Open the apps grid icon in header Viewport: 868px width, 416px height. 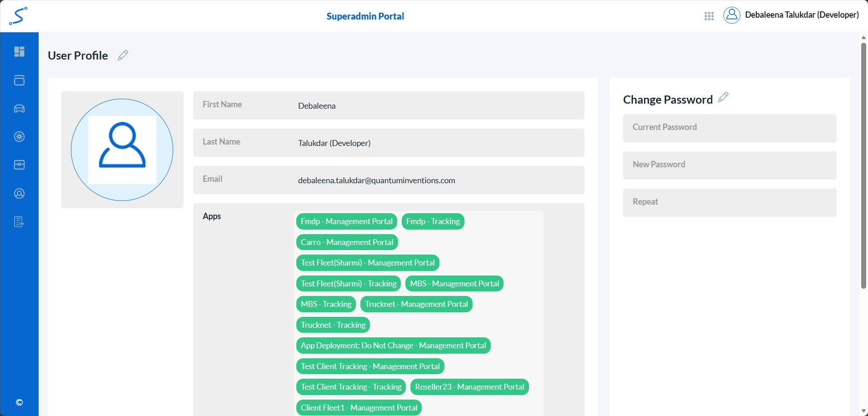pos(709,17)
